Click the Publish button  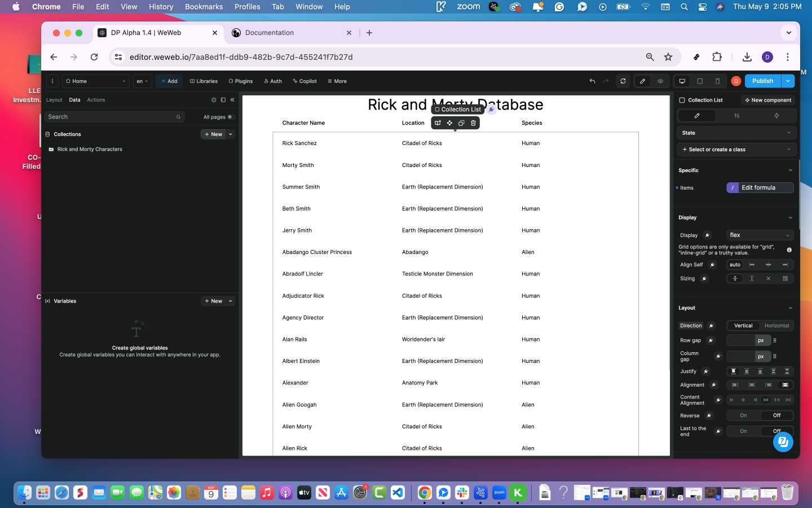[762, 81]
